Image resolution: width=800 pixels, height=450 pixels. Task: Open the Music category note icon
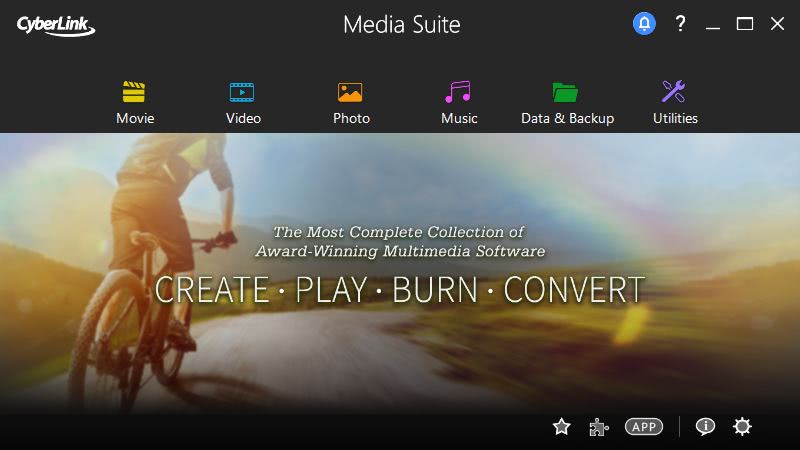458,92
